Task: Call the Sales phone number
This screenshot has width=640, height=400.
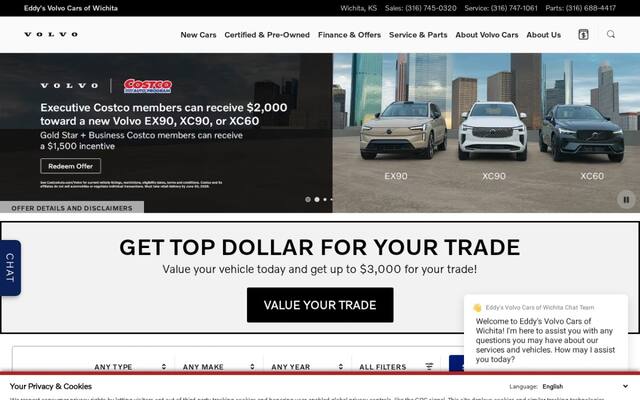Action: (420, 8)
